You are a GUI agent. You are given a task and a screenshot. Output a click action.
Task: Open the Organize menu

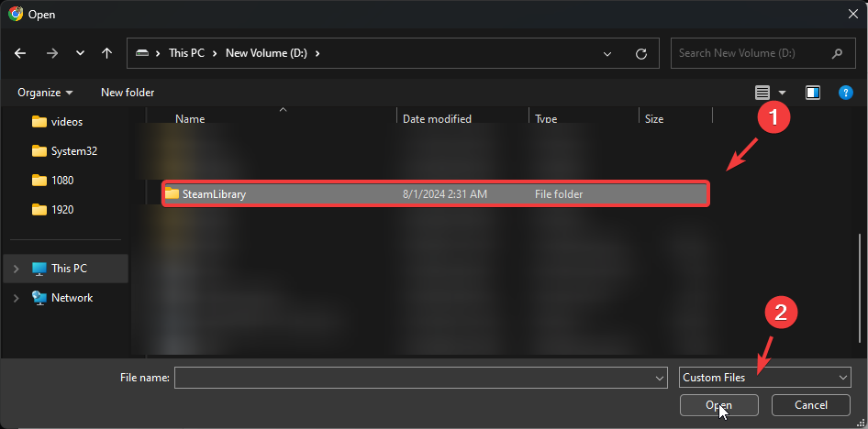(45, 93)
